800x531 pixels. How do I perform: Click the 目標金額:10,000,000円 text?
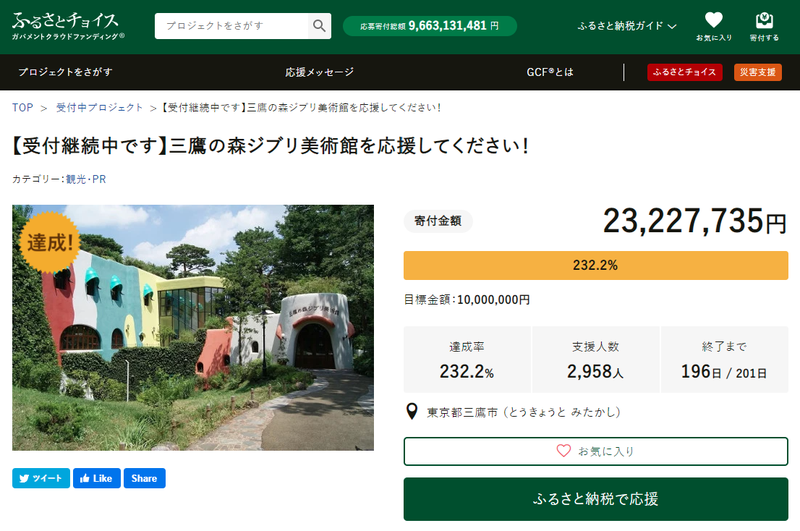(x=467, y=299)
